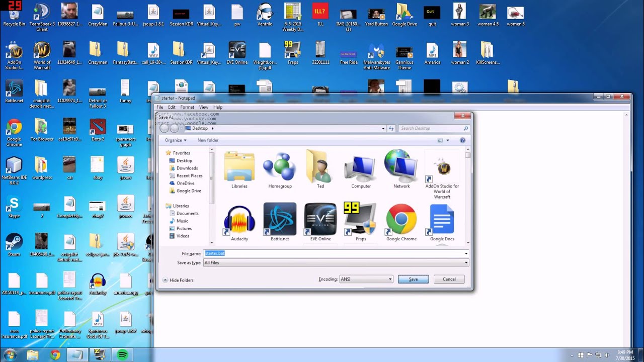Screen dimensions: 644x362
Task: Click the Cancel button
Action: click(x=449, y=279)
